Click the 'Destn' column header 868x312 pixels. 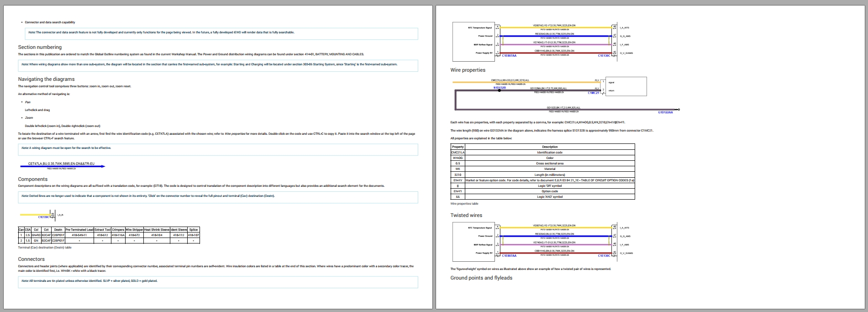pos(58,230)
